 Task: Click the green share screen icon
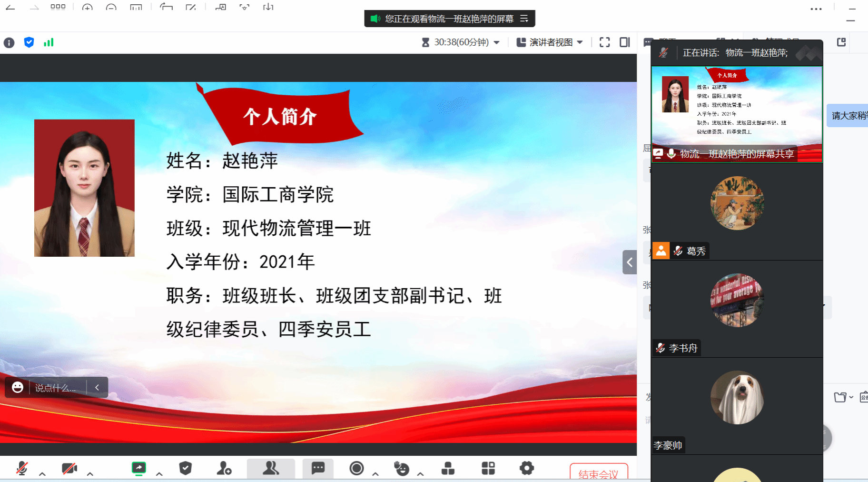point(138,469)
